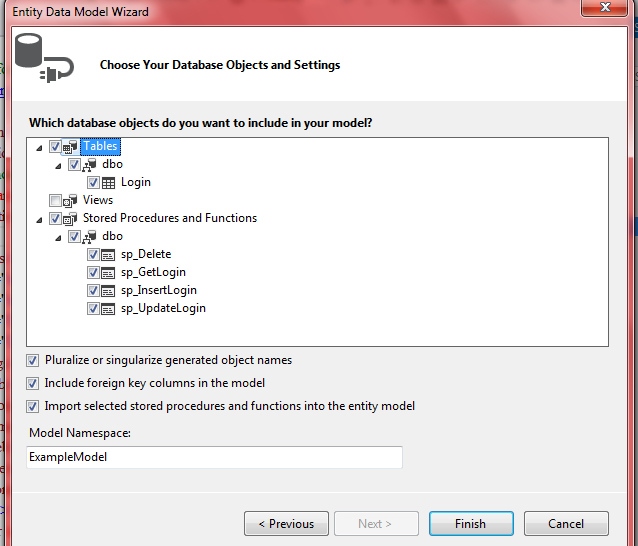638x546 pixels.
Task: Click the sp_InsertLogin procedure icon
Action: tap(108, 291)
